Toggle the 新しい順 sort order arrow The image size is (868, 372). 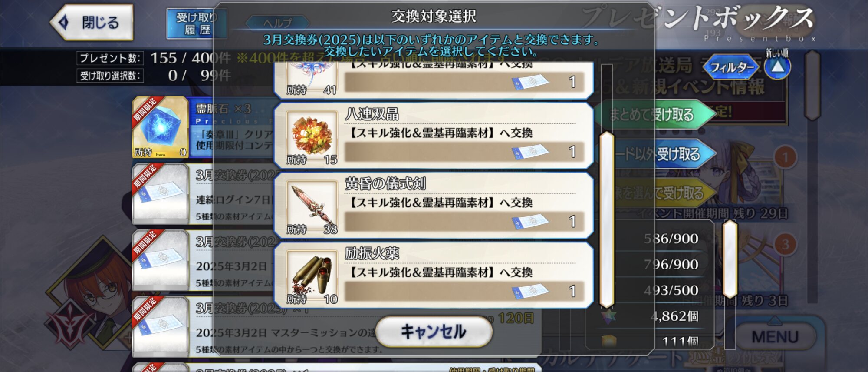tap(777, 67)
